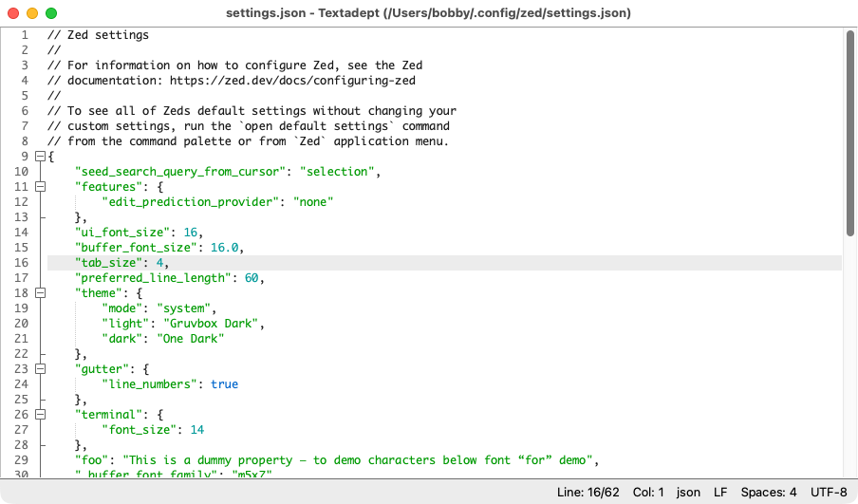Image resolution: width=858 pixels, height=504 pixels.
Task: Click the vertical scrollbar thumb
Action: (x=849, y=134)
